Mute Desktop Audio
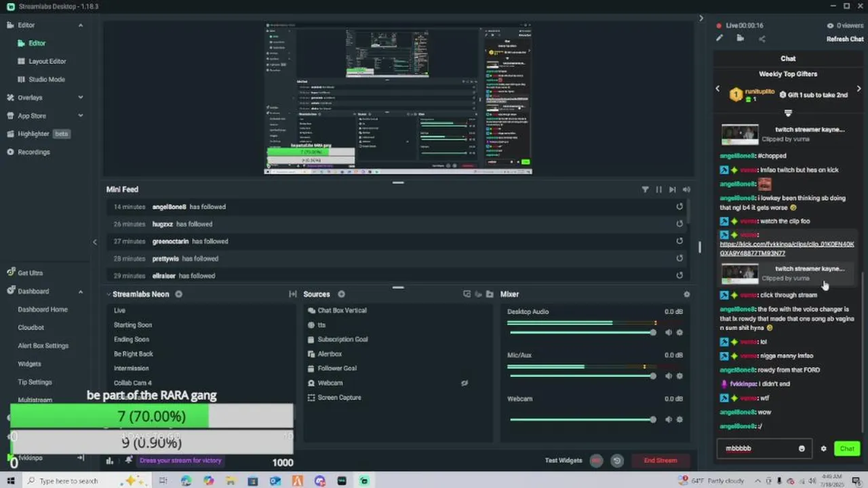Screen dimensions: 868x488 tap(669, 333)
